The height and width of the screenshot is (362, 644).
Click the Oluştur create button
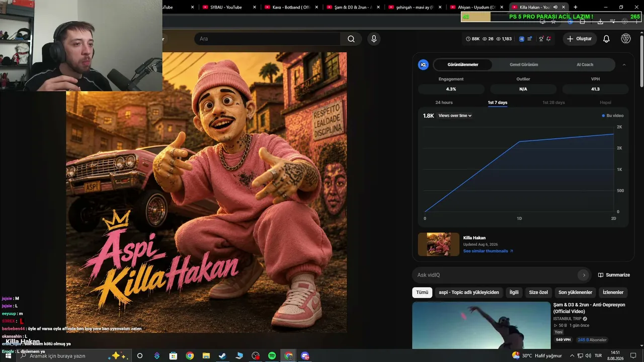point(580,39)
